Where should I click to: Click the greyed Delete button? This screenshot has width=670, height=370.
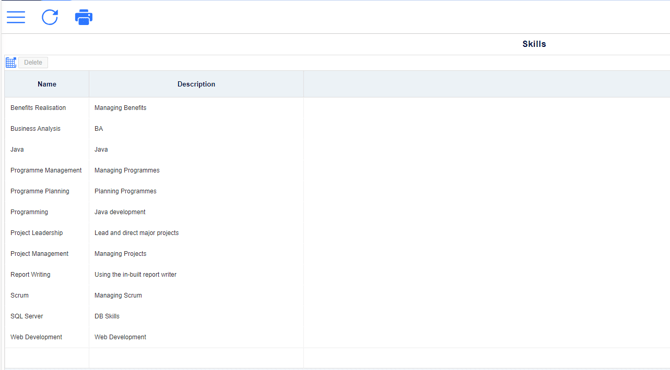point(33,62)
